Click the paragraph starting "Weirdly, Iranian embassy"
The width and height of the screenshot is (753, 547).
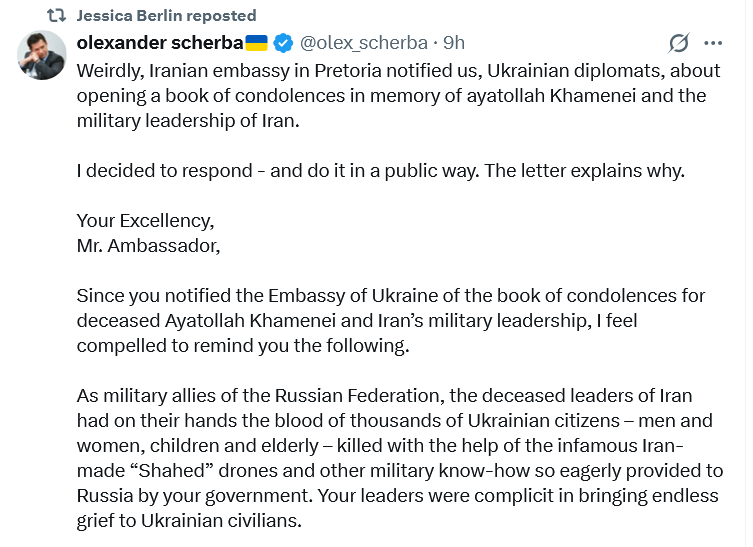click(x=391, y=96)
